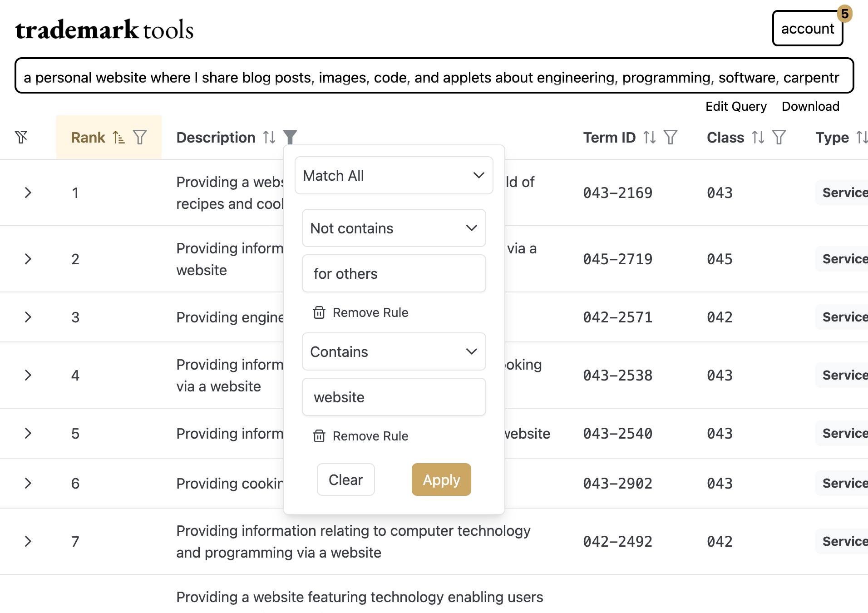Apply the Description filter

click(441, 480)
